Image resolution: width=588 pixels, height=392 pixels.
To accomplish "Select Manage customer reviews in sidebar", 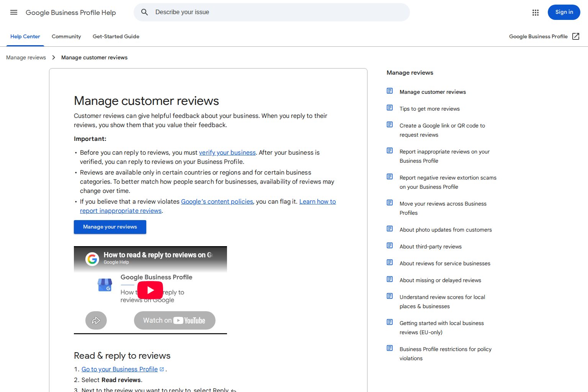I will tap(433, 92).
